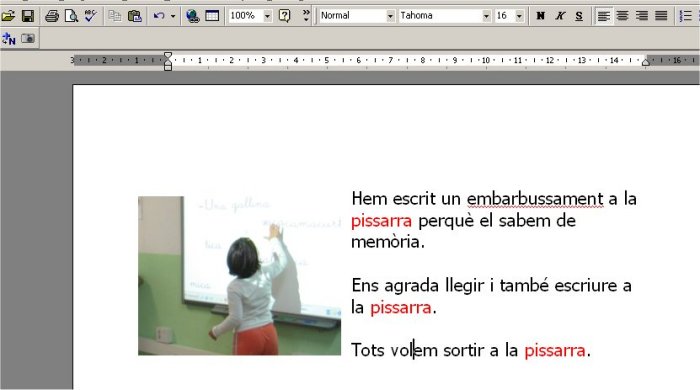Click the first-line indent marker on ruler

point(167,56)
